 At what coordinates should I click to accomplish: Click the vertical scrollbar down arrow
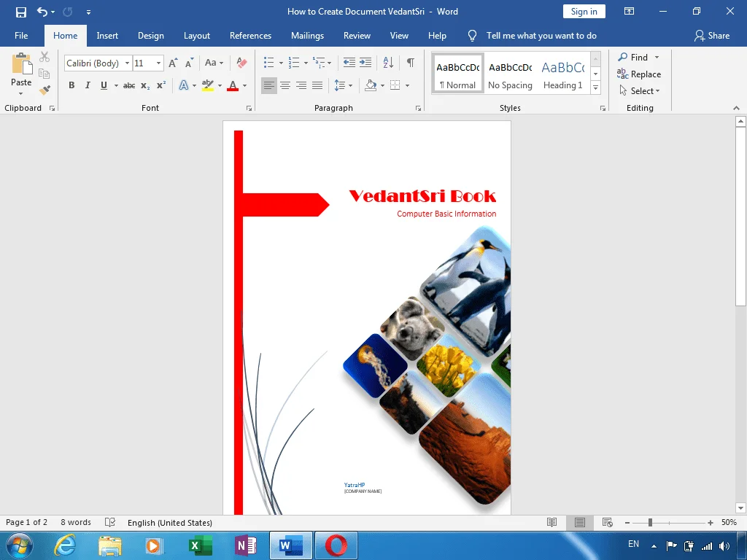tap(740, 508)
